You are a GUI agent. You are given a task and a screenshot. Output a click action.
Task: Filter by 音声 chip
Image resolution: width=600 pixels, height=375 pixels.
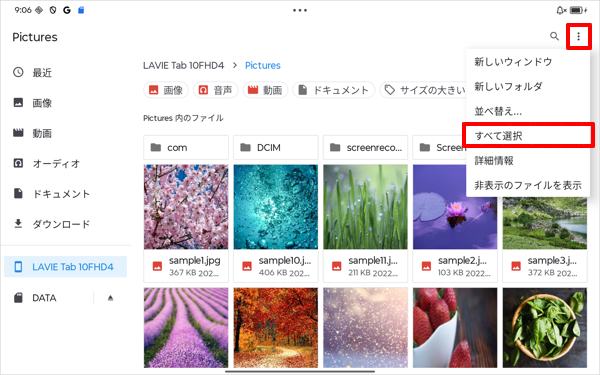215,90
